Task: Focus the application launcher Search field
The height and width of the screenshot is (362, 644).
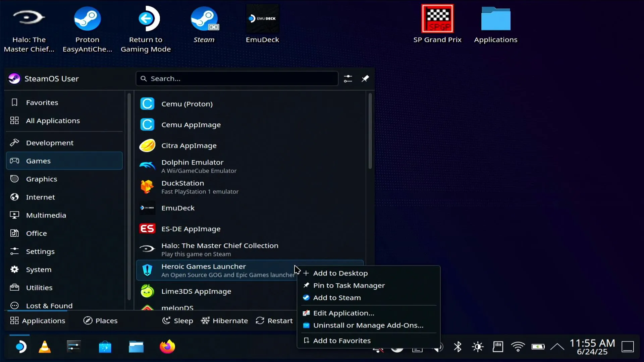Action: coord(237,79)
